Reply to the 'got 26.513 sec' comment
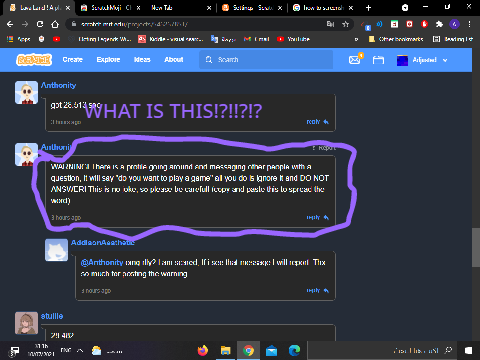 318,122
